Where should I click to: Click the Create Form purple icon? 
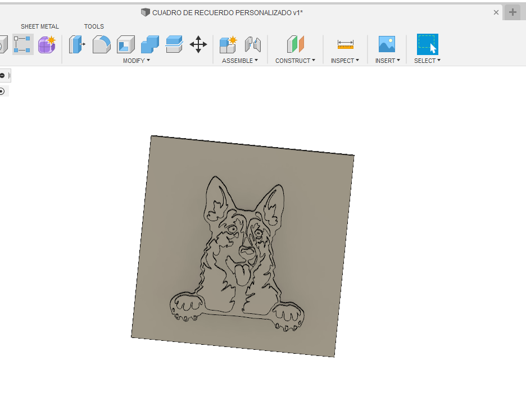coord(47,44)
